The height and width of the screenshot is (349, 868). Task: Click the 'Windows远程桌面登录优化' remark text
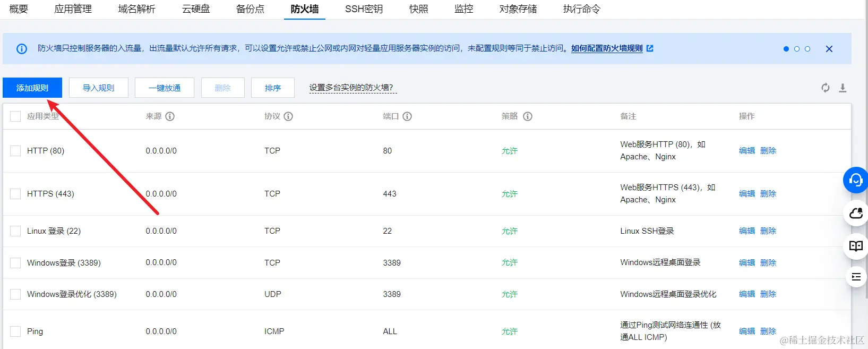tap(668, 294)
